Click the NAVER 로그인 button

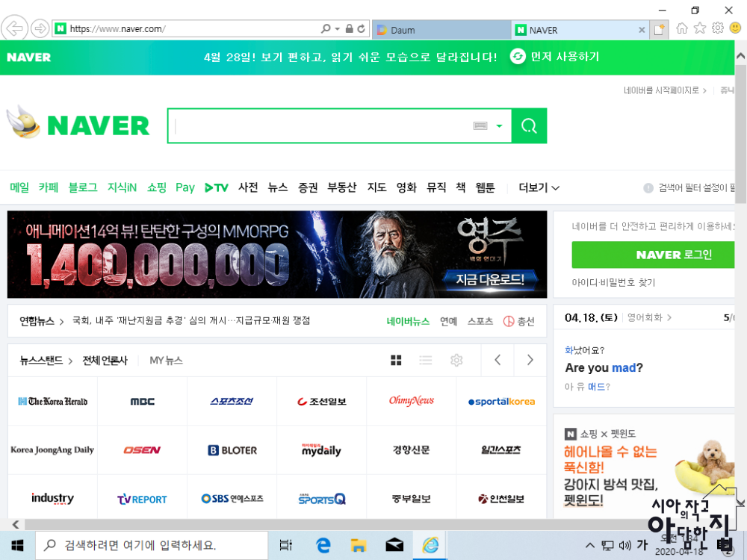(654, 255)
